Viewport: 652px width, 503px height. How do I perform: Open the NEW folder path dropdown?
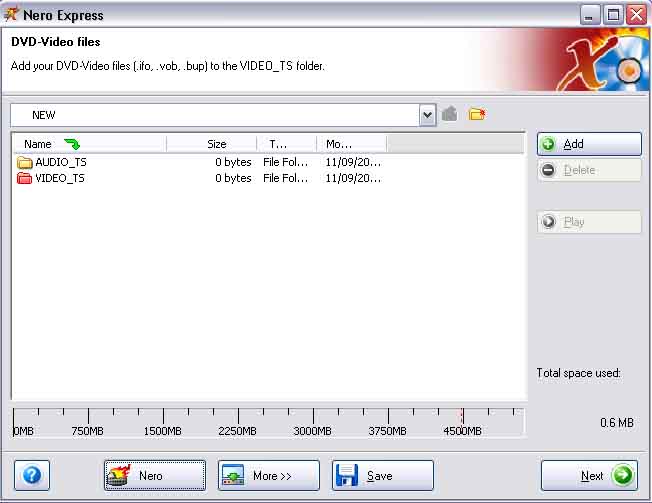[427, 115]
